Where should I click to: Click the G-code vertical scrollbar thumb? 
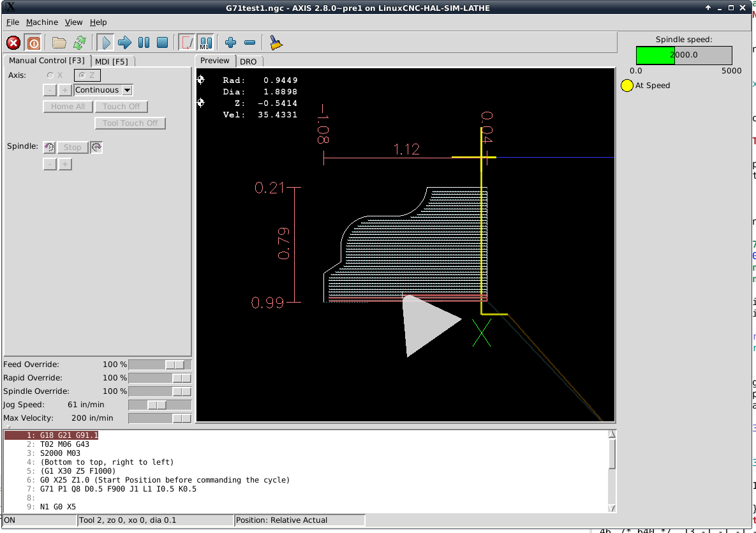[612, 454]
